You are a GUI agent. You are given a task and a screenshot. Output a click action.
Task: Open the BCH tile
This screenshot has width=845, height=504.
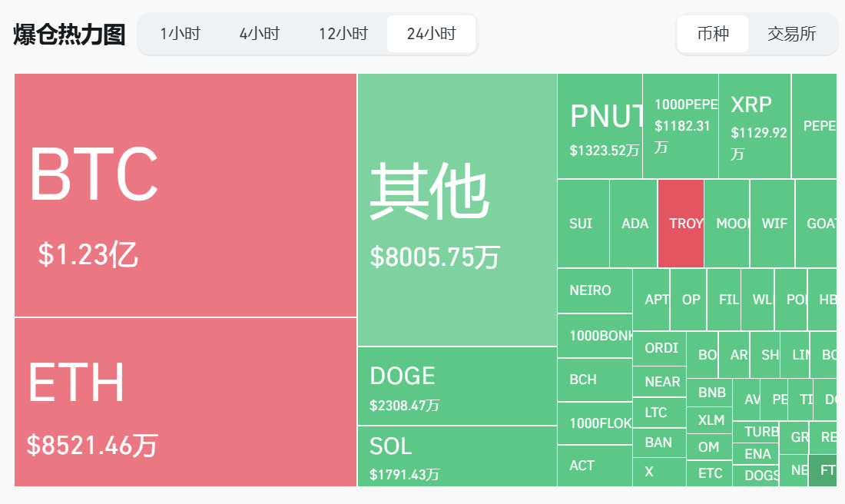(594, 380)
